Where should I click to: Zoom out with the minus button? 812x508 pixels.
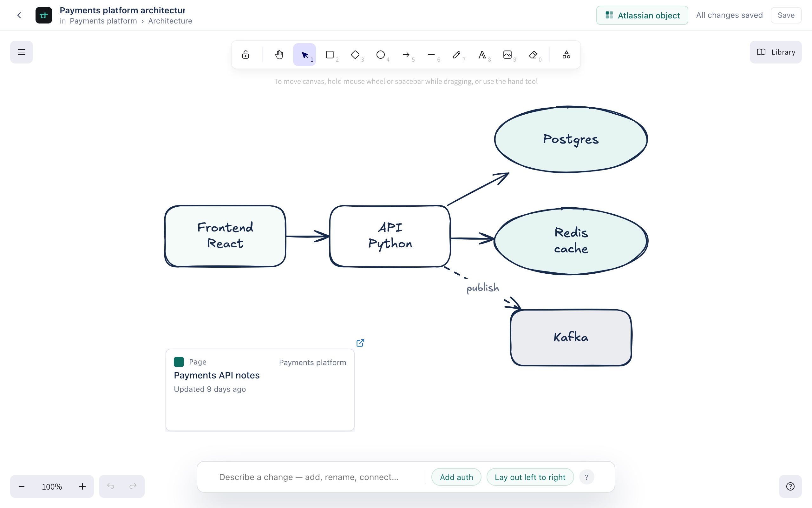coord(22,486)
